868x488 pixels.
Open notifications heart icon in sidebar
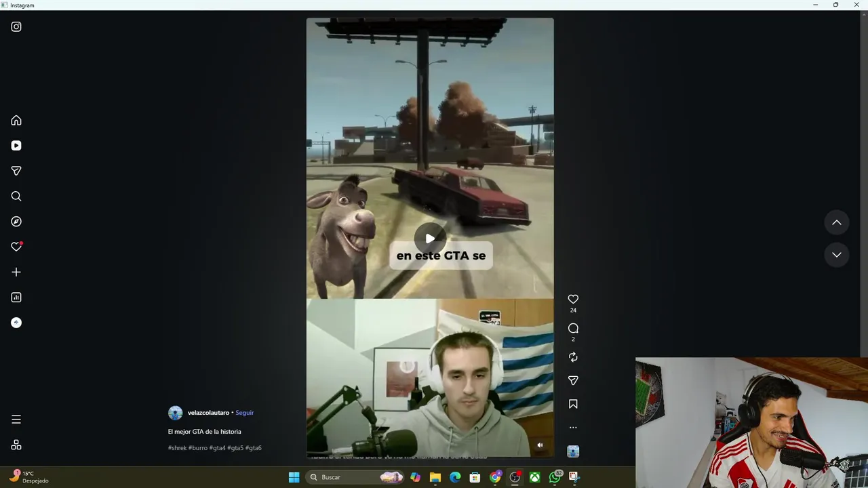tap(16, 247)
